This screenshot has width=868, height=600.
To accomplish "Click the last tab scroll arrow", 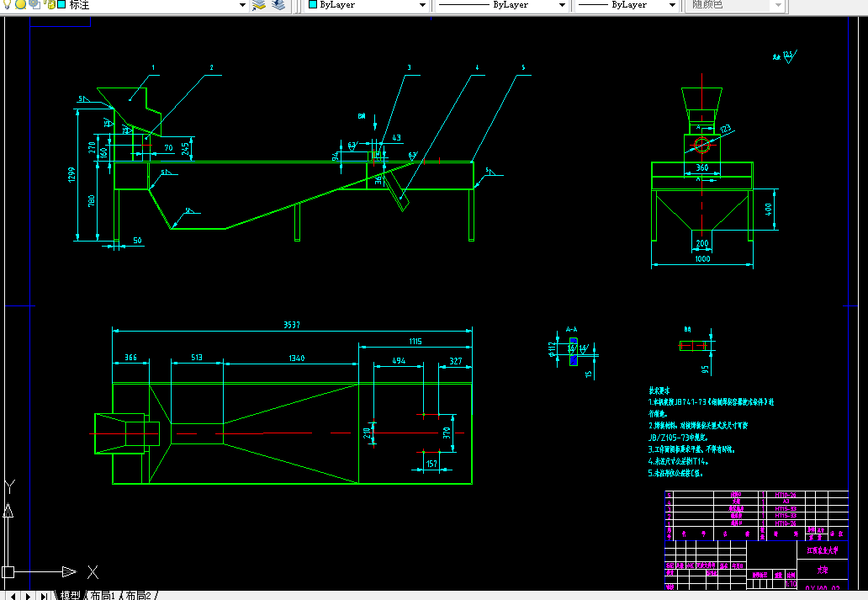I will click(x=43, y=596).
